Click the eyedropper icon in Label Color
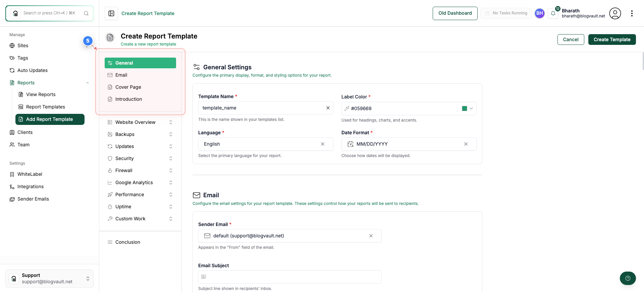644x293 pixels. [347, 108]
